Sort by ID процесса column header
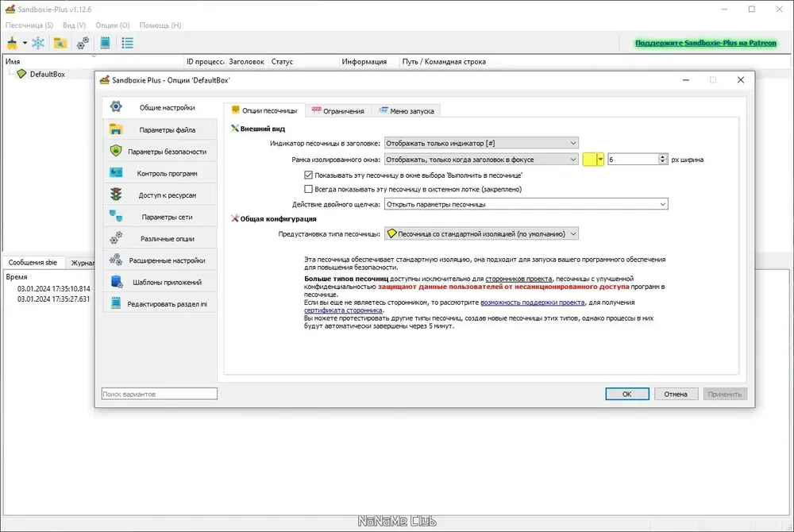The width and height of the screenshot is (794, 532). [205, 61]
